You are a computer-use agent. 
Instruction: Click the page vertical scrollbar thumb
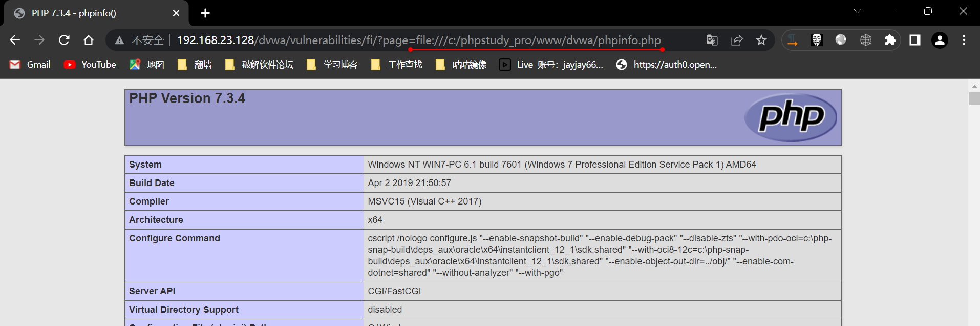pos(974,98)
